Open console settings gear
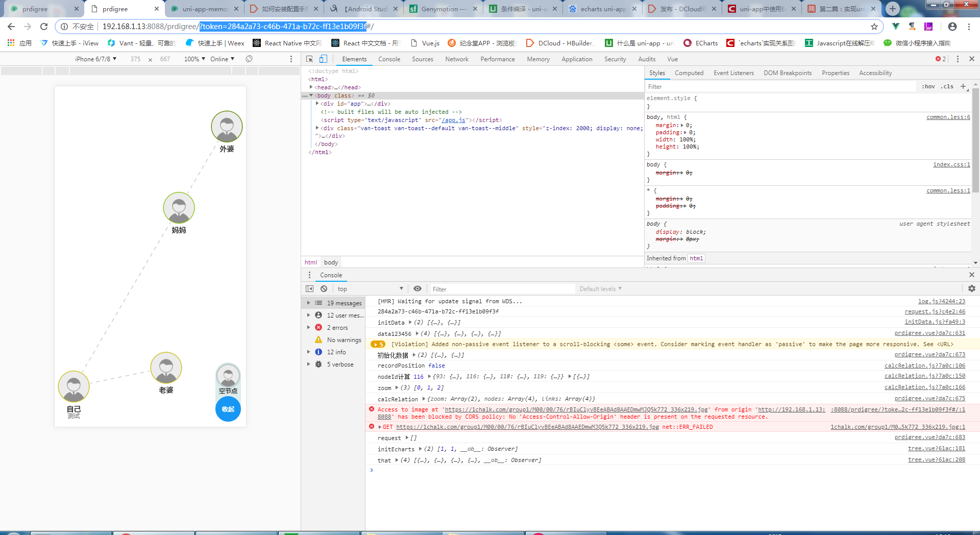 tap(972, 289)
